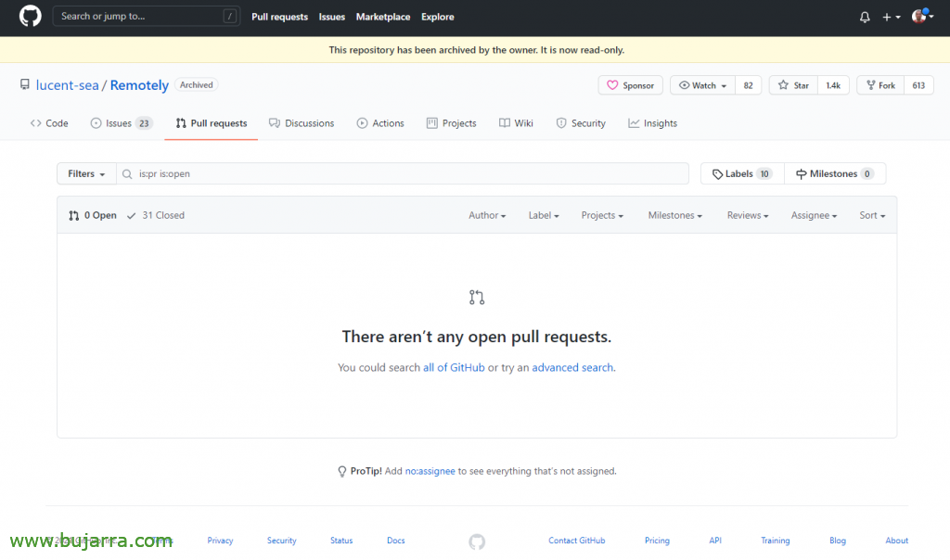The height and width of the screenshot is (560, 950).
Task: Click your profile avatar menu
Action: coord(919,16)
